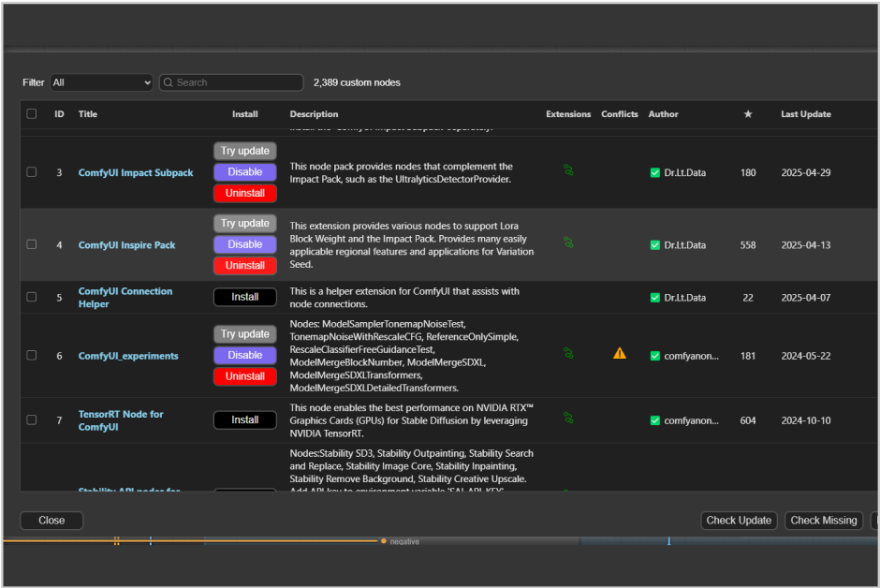Click Try update for ComfyUI_experiments

click(245, 334)
